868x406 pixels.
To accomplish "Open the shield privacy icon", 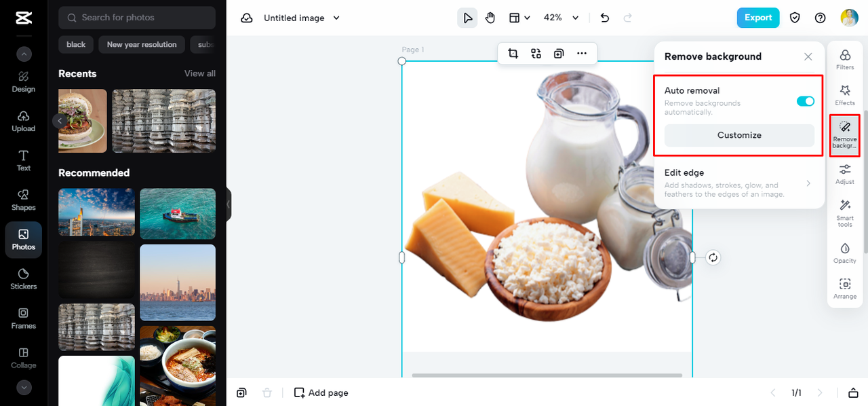I will pyautogui.click(x=795, y=18).
